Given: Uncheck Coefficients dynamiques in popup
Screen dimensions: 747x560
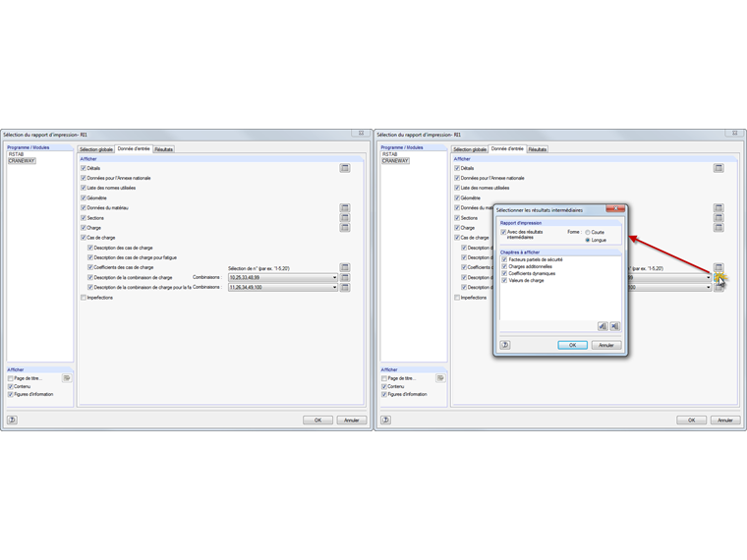Looking at the screenshot, I should (x=504, y=274).
